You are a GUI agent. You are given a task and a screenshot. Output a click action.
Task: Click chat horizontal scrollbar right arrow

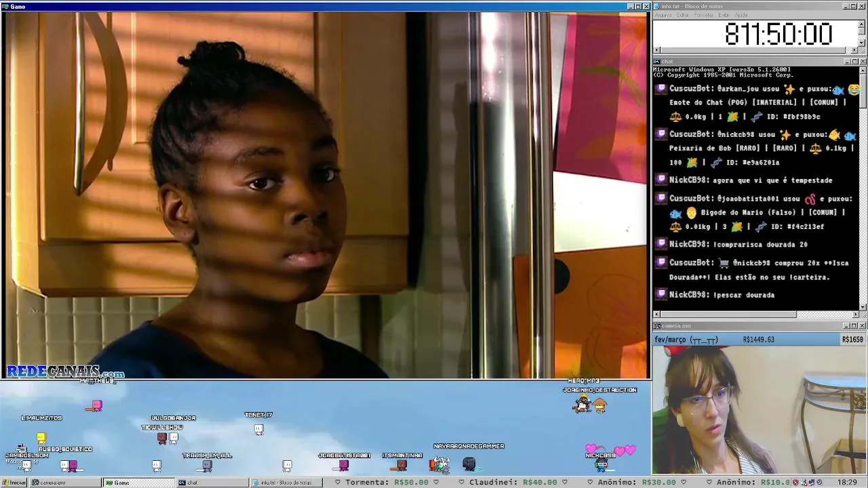click(854, 314)
